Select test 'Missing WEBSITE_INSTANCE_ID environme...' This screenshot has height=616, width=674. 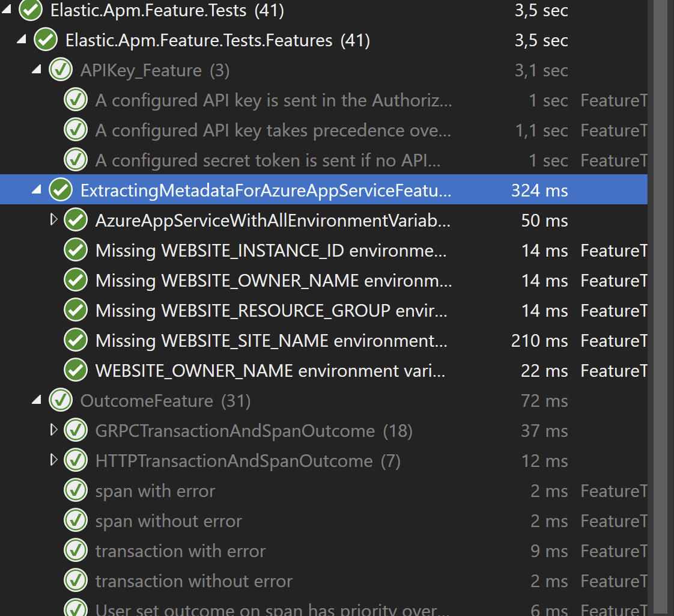coord(324,250)
